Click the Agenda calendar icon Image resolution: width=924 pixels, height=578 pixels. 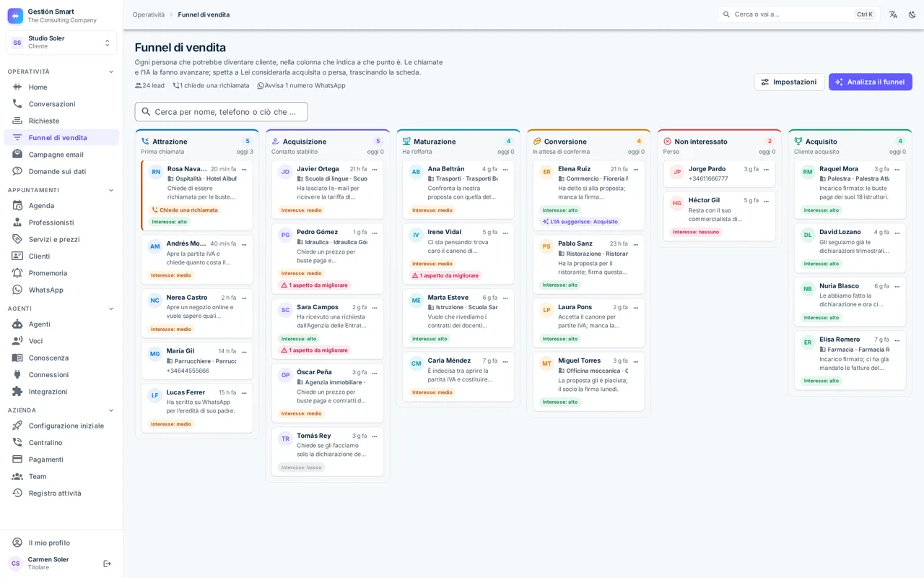[17, 205]
